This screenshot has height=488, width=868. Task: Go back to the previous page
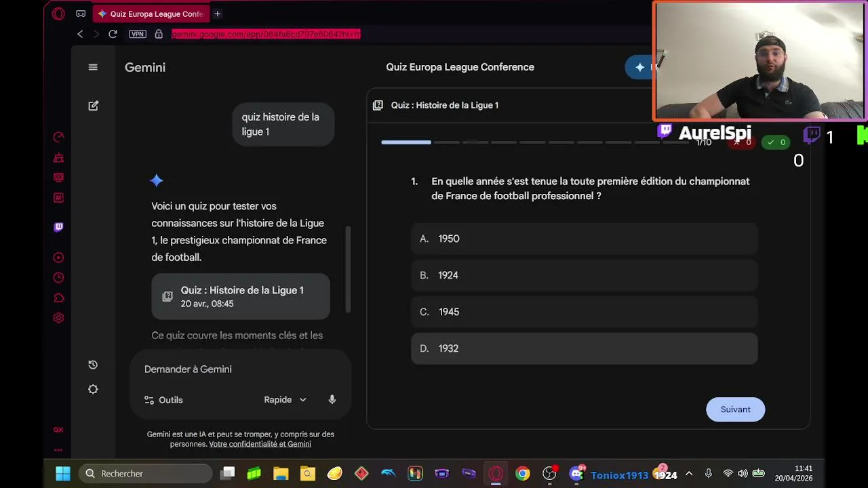coord(80,34)
